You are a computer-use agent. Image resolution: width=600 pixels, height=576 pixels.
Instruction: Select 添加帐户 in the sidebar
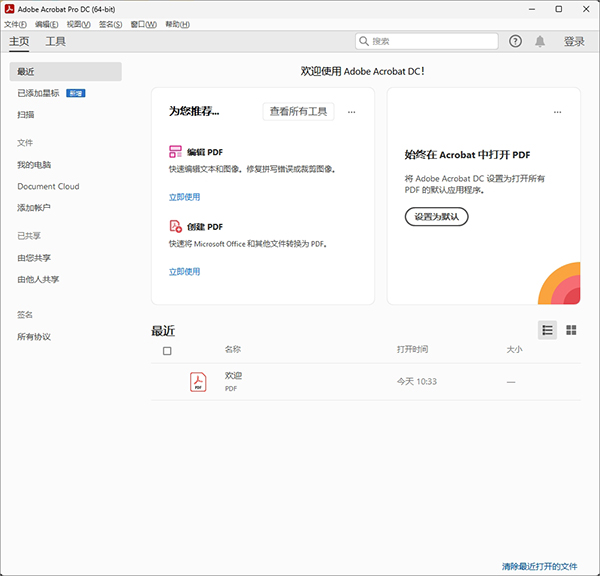[34, 207]
